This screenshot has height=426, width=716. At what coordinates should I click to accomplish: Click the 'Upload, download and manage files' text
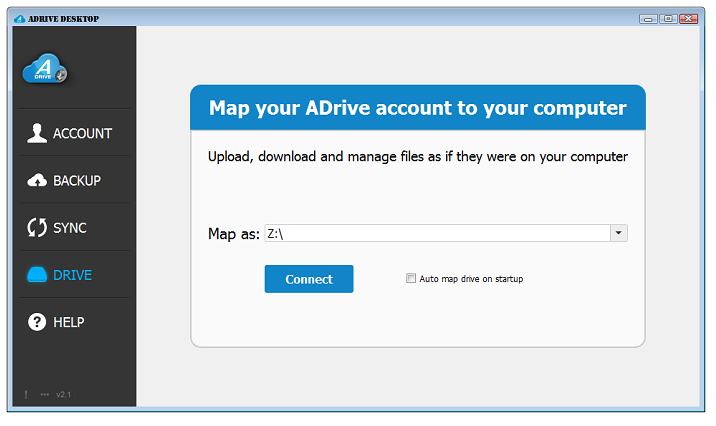tap(417, 157)
